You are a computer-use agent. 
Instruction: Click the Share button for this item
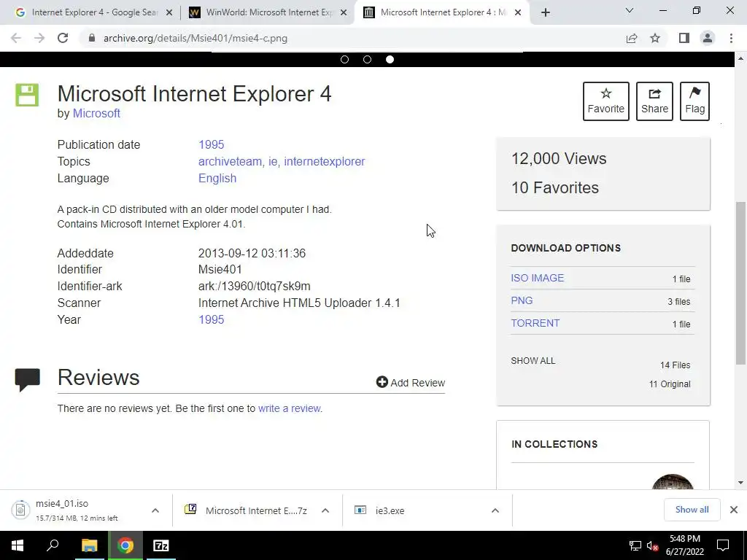[654, 101]
